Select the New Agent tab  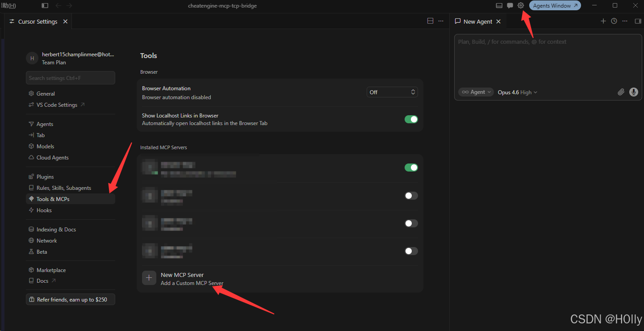pyautogui.click(x=478, y=21)
